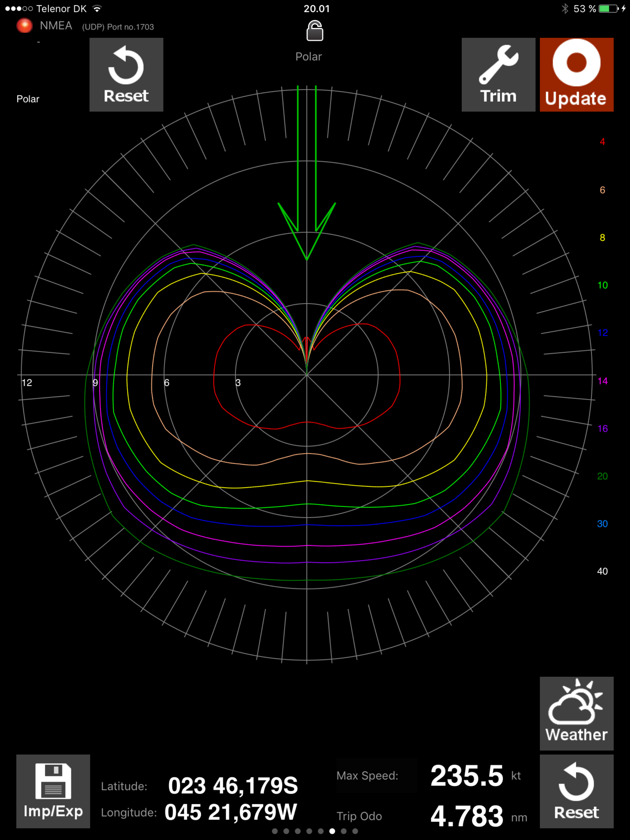630x840 pixels.
Task: Go to the seventh page dot
Action: 344,831
